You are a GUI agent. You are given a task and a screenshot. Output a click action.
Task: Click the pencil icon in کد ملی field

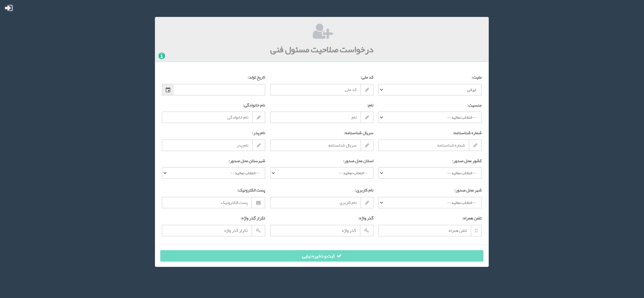[x=367, y=90]
